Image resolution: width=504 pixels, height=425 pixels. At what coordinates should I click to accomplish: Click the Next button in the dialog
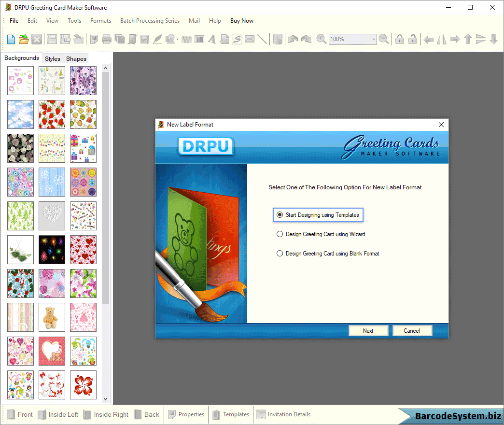coord(368,330)
